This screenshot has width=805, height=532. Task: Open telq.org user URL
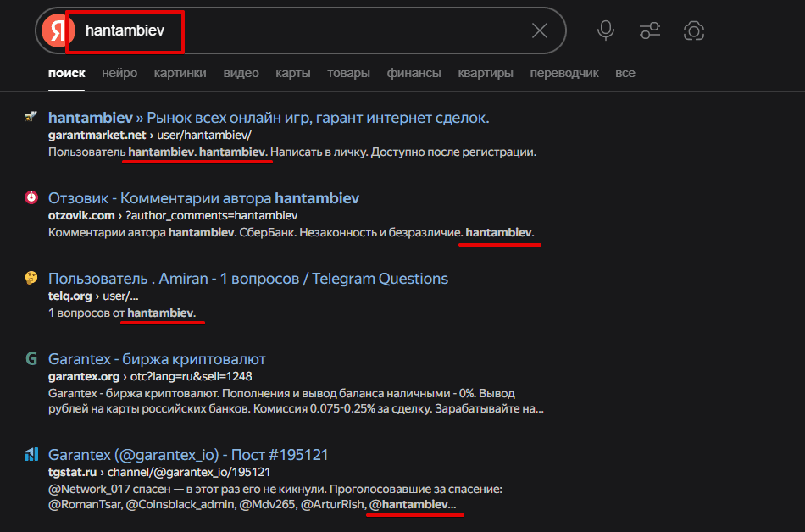[x=93, y=296]
